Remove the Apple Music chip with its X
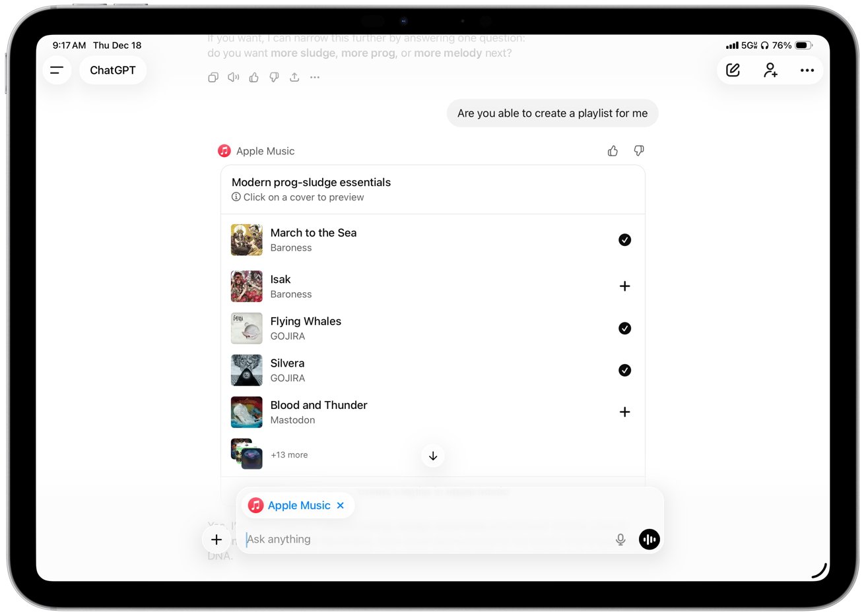The width and height of the screenshot is (866, 616). coord(341,505)
